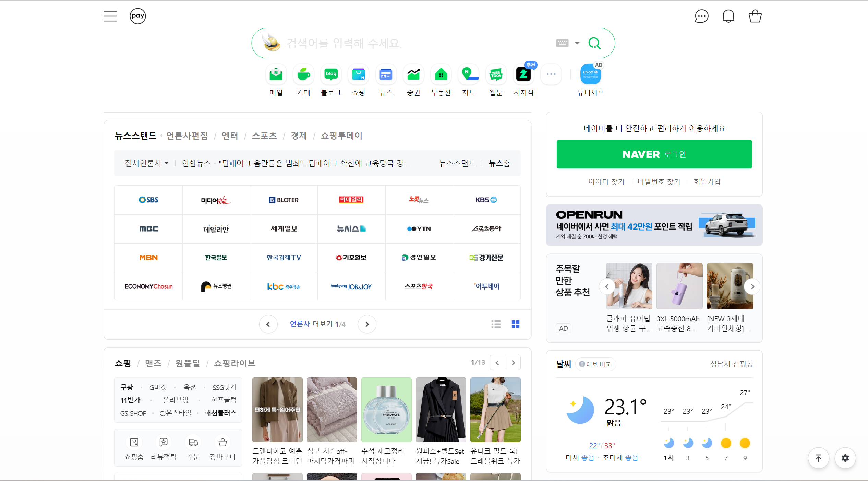Select the 쇼핑라이브 shopping tab

234,363
